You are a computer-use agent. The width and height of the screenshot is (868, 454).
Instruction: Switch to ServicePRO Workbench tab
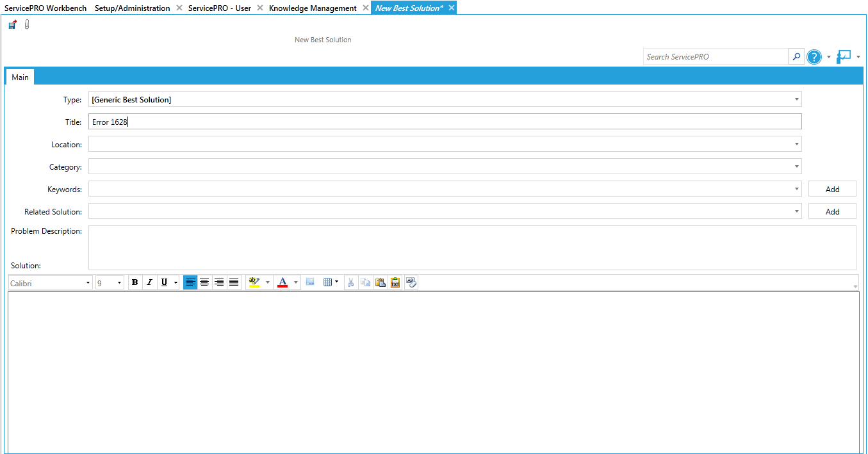(x=45, y=8)
